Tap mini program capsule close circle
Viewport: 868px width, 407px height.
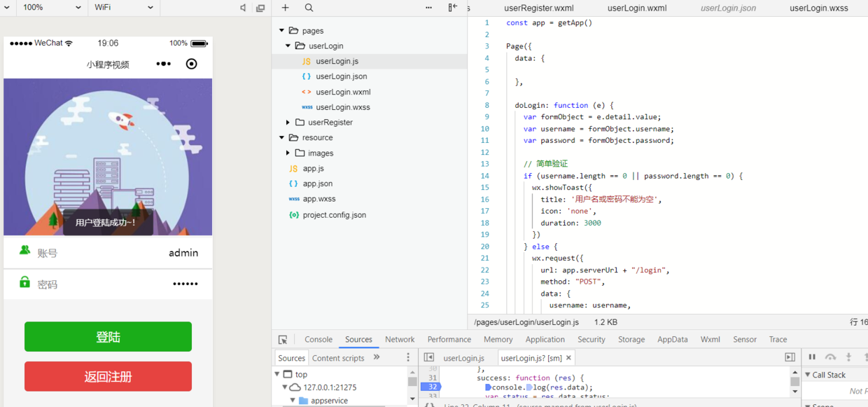coord(191,64)
